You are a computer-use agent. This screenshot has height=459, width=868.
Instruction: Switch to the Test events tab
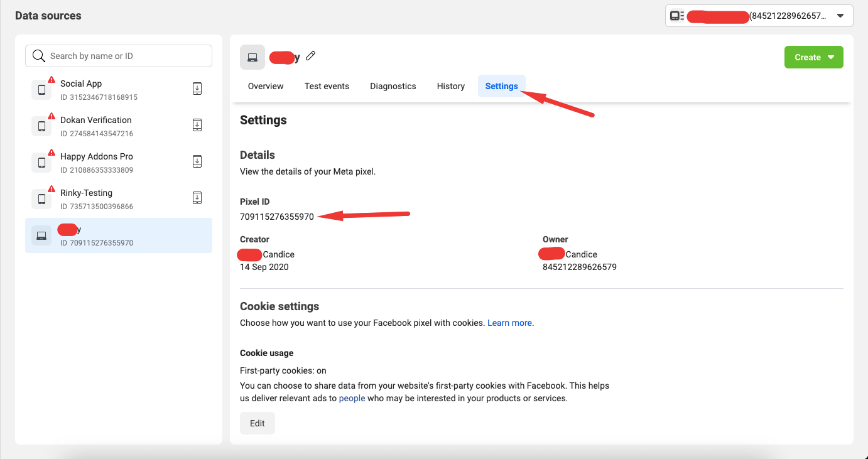(x=327, y=86)
